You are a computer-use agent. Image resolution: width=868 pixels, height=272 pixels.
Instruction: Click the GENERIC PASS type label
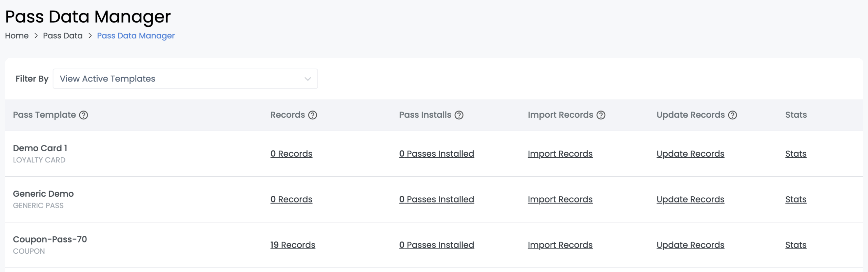[x=38, y=206]
